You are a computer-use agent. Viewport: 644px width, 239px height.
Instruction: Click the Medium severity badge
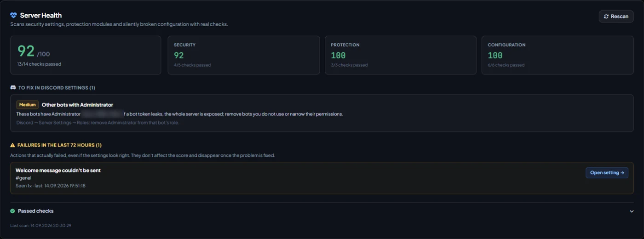click(28, 105)
